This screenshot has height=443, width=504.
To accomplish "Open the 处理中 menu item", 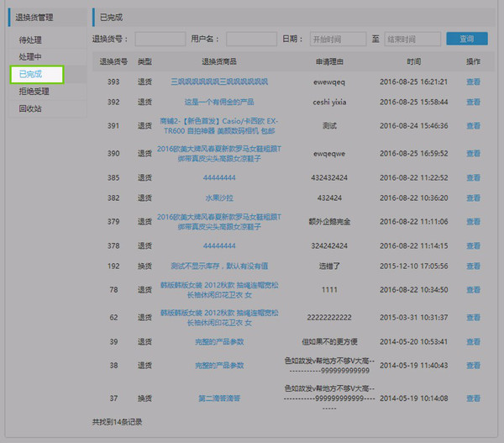I will point(30,57).
